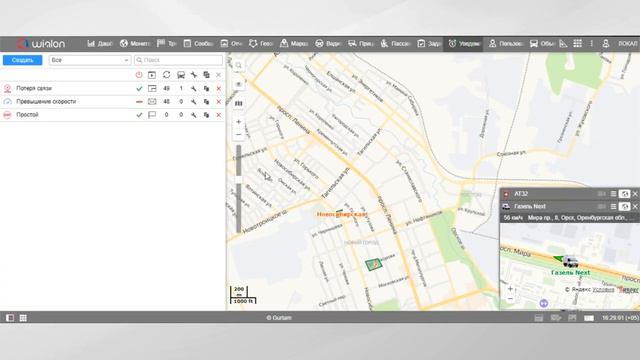Click the copy icon in list header
This screenshot has width=640, height=360.
(x=207, y=75)
